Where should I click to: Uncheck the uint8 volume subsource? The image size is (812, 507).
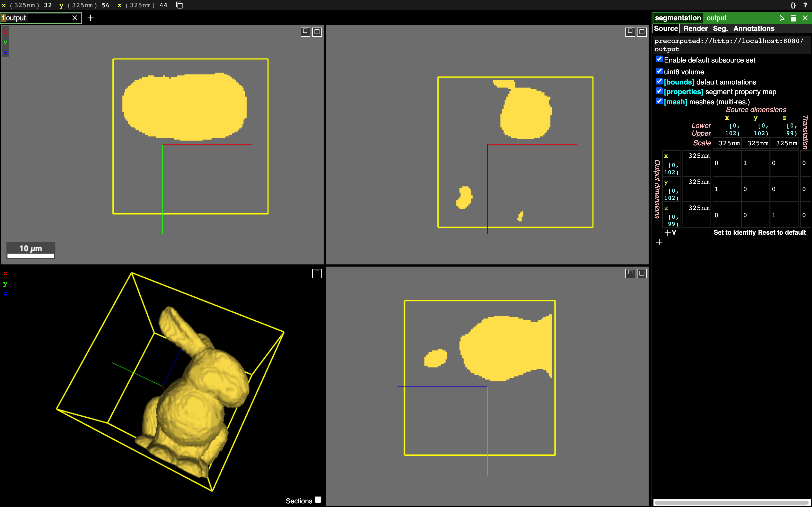[659, 71]
